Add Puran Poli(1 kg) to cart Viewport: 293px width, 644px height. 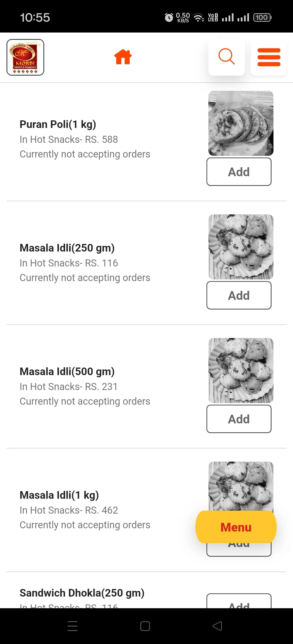[239, 172]
